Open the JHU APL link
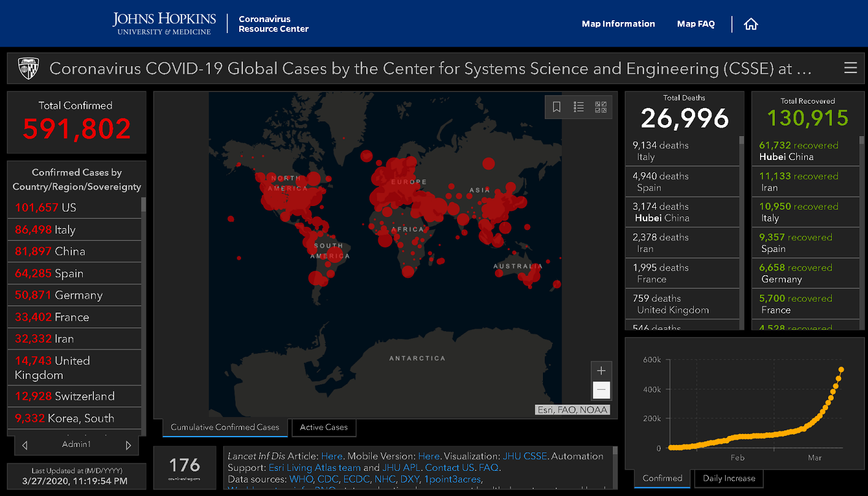868x496 pixels. 402,468
